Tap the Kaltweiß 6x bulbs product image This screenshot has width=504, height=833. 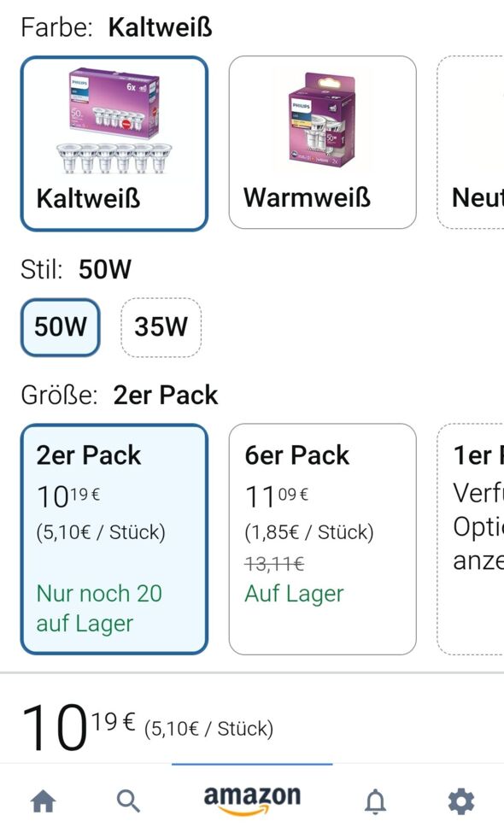point(115,120)
